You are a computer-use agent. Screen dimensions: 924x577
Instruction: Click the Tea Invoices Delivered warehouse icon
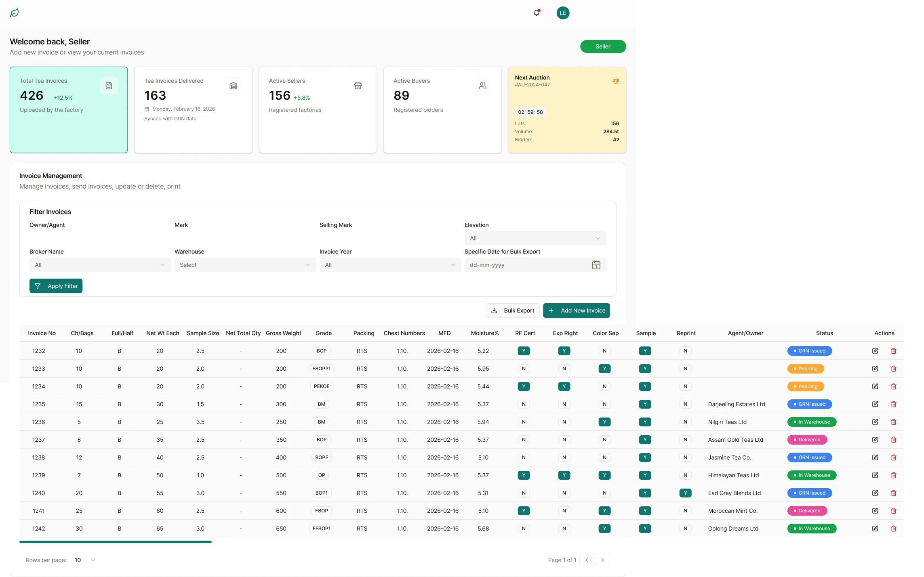(x=234, y=86)
